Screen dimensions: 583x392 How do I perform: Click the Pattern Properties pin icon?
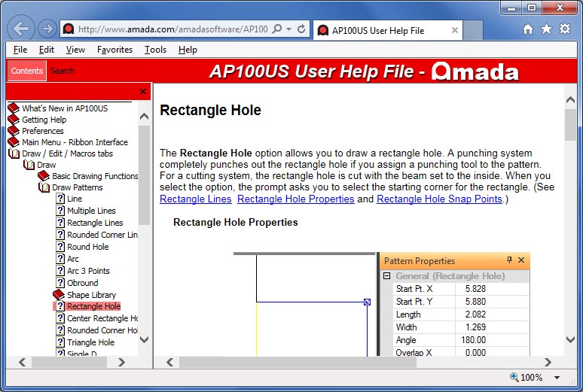click(509, 260)
